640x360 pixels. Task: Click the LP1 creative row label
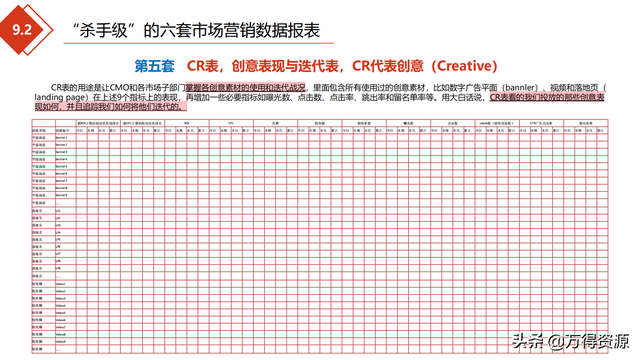coord(58,211)
